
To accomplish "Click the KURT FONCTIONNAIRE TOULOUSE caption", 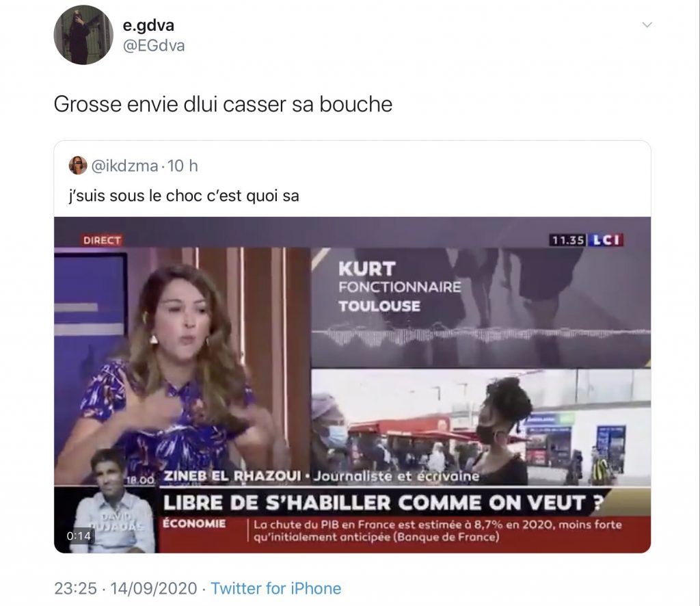I will [399, 287].
